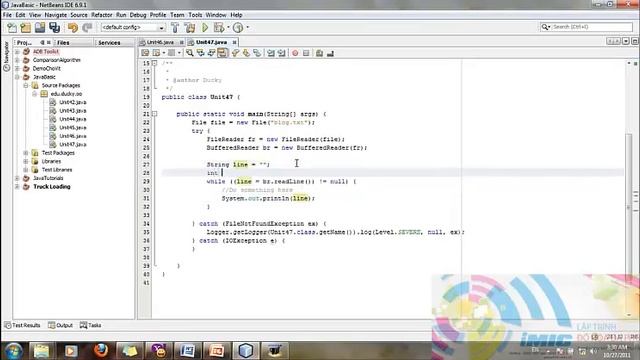Image resolution: width=640 pixels, height=360 pixels.
Task: Open the Navigator side panel
Action: [x=6, y=56]
